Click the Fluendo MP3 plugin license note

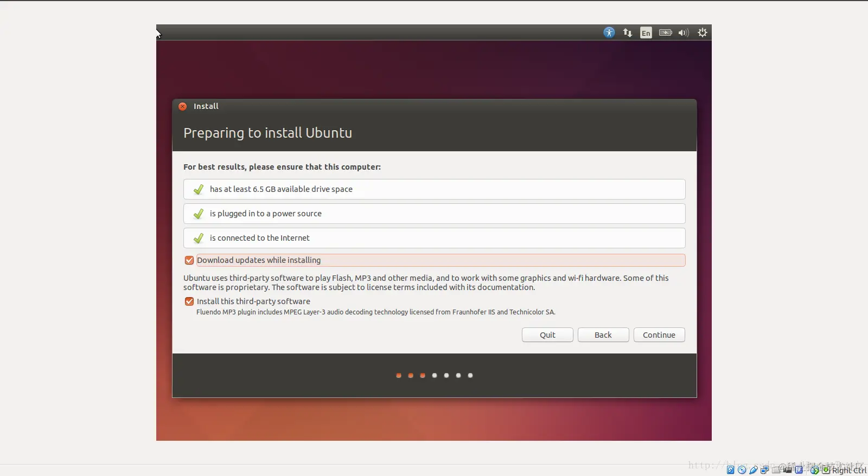(x=376, y=312)
